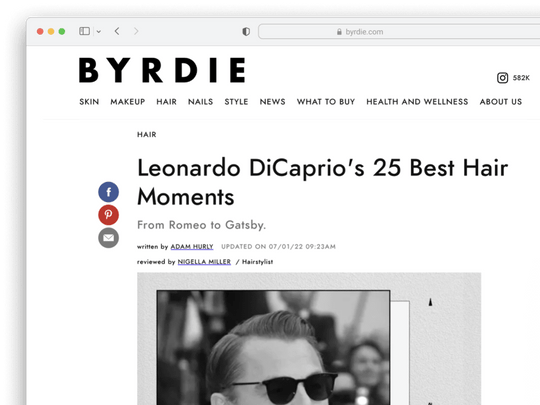This screenshot has width=540, height=405.
Task: Open the WHAT TO BUY menu
Action: point(326,102)
